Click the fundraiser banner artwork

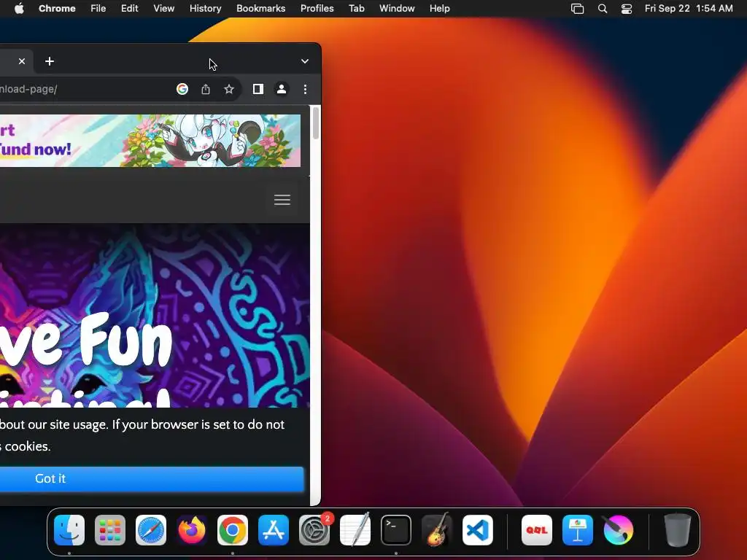pyautogui.click(x=150, y=141)
